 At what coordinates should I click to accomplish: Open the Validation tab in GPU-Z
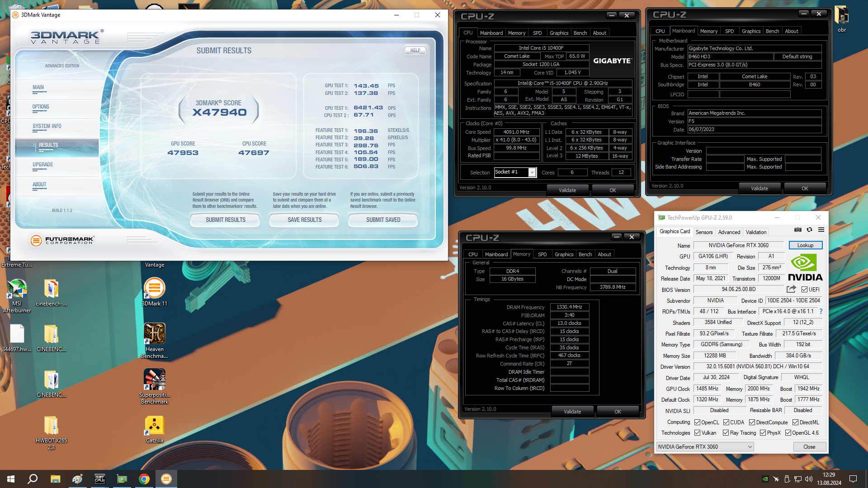(756, 232)
